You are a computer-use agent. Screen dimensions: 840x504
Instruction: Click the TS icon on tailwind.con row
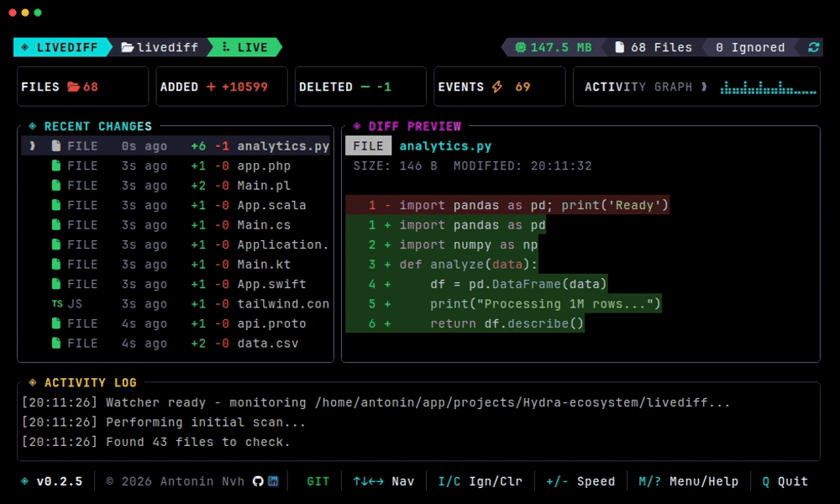[x=57, y=304]
